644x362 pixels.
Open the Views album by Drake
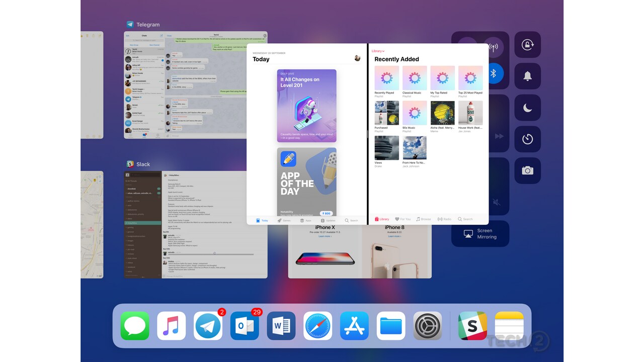[386, 151]
